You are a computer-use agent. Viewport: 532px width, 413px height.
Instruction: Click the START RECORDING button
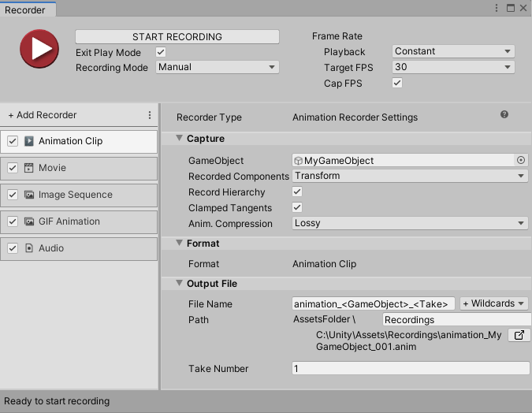pos(177,37)
